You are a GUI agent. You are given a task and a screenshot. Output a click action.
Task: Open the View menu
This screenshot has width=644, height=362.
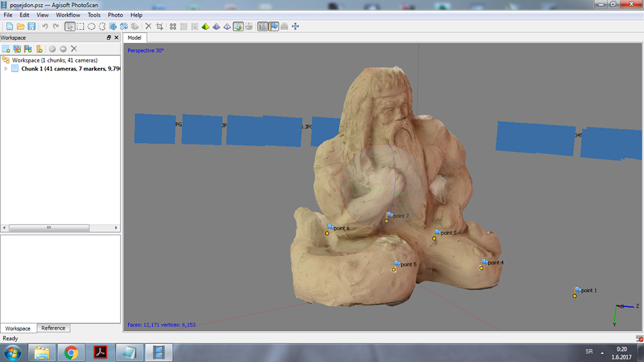[42, 15]
